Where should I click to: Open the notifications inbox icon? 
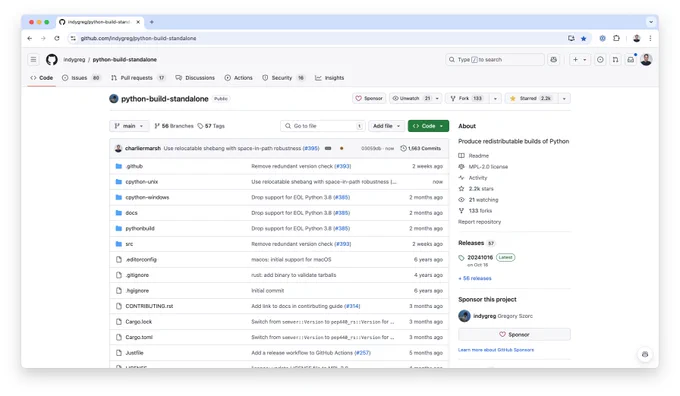(x=631, y=59)
